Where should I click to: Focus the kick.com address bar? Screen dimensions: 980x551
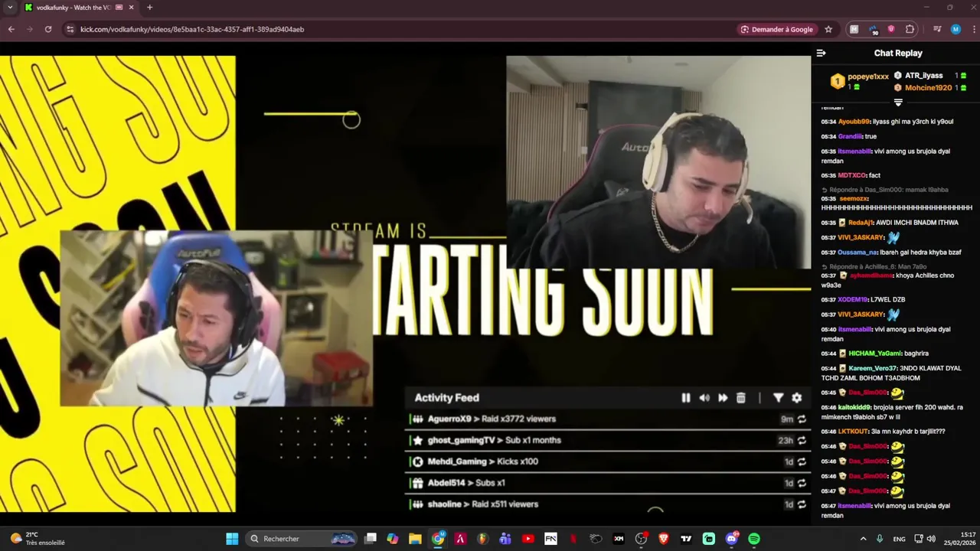click(x=398, y=29)
